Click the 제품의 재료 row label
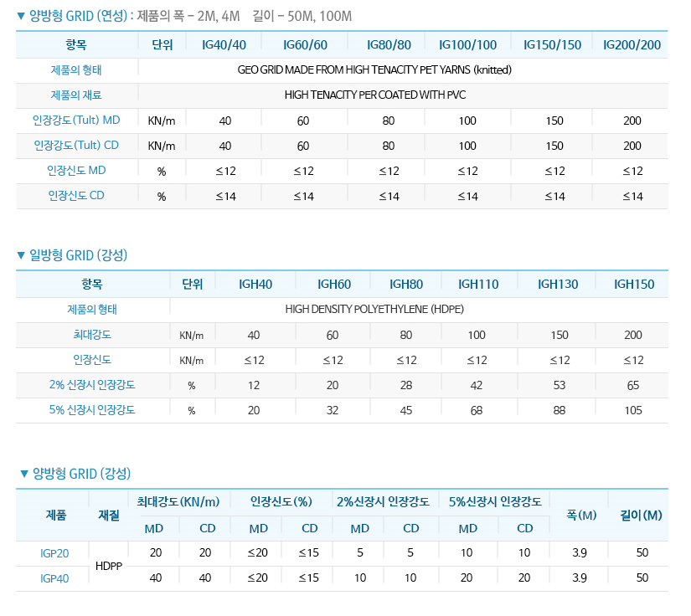 pos(76,95)
